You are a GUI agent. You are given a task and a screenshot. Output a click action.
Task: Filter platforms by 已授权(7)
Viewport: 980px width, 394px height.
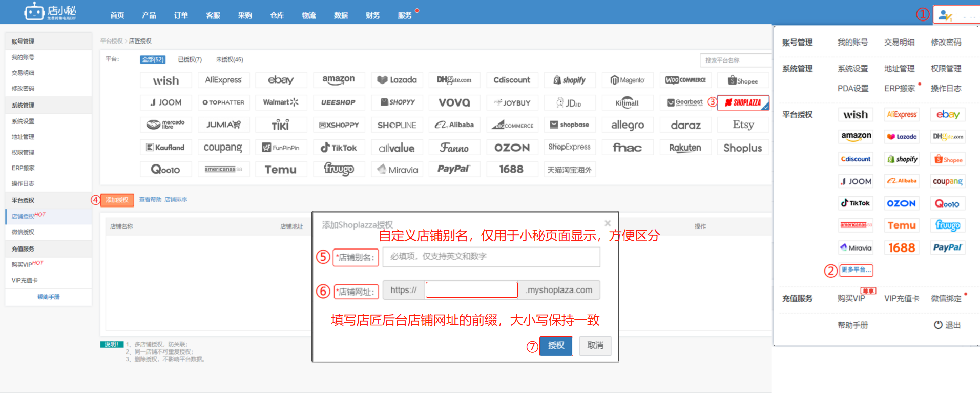(x=190, y=59)
